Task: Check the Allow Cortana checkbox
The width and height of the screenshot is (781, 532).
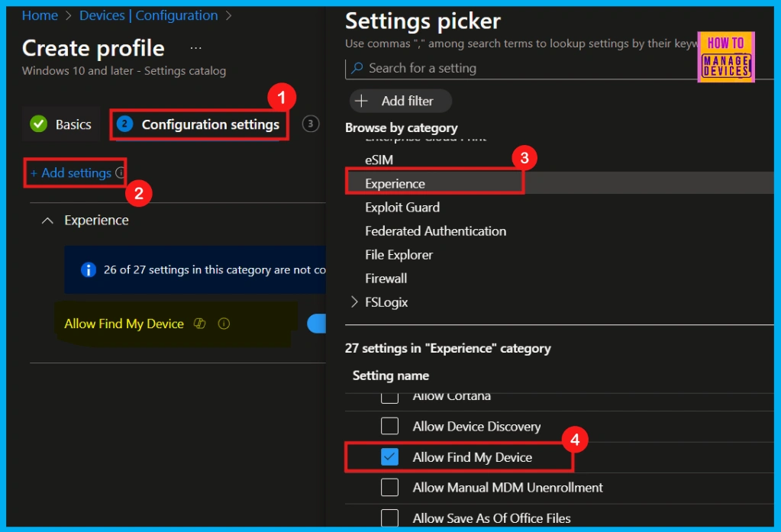Action: (x=389, y=397)
